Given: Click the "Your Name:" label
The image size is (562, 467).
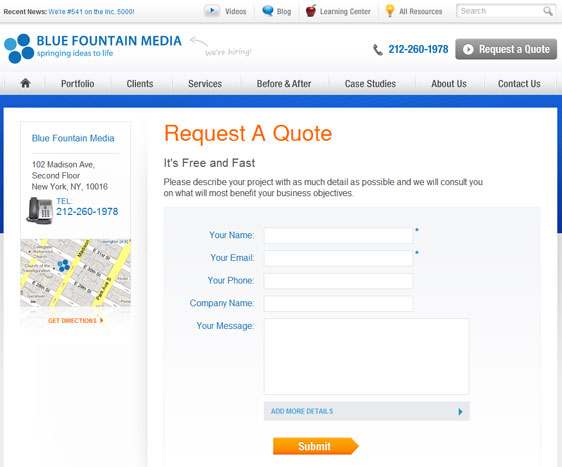Looking at the screenshot, I should pos(232,235).
